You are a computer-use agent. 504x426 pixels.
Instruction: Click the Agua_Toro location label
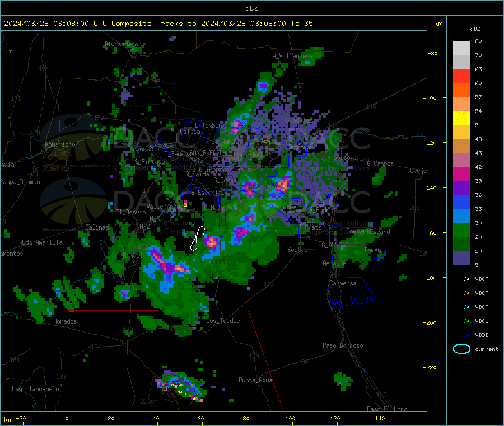pos(60,144)
